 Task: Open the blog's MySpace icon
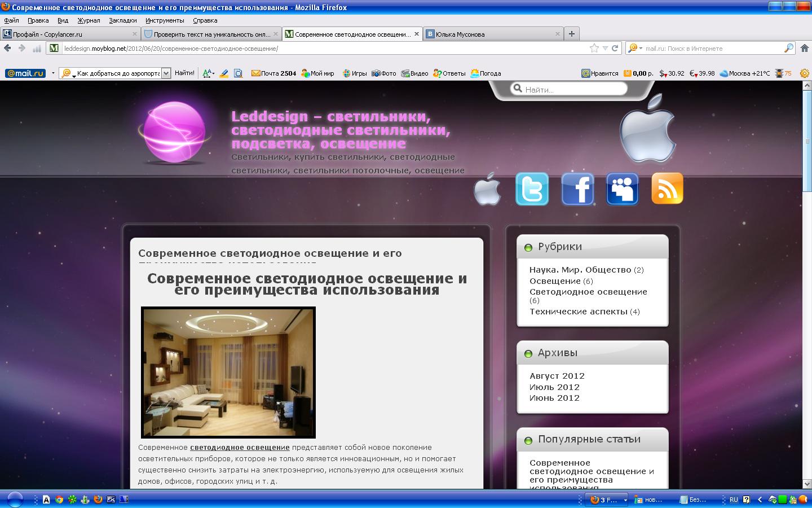(623, 189)
